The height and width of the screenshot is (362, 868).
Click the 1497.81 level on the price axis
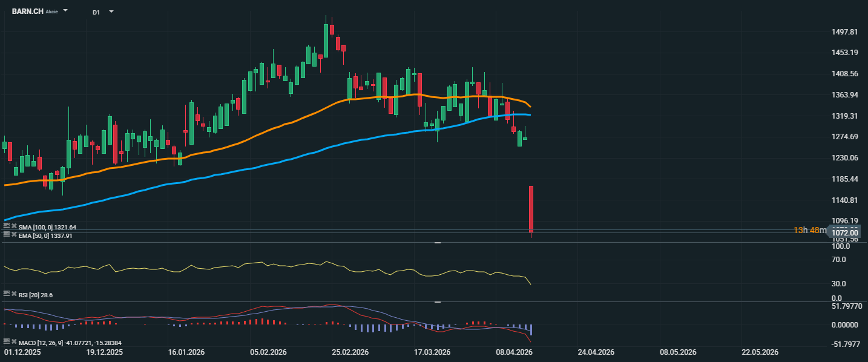pos(845,32)
